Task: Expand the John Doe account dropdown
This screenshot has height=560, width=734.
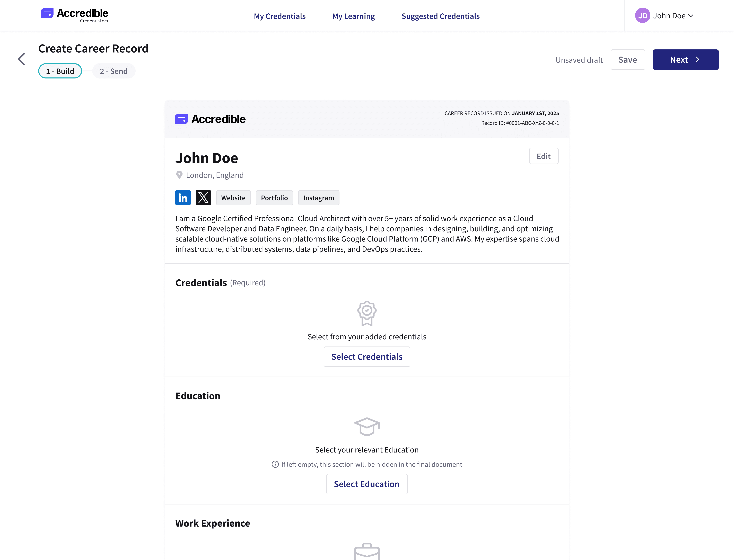Action: (690, 16)
